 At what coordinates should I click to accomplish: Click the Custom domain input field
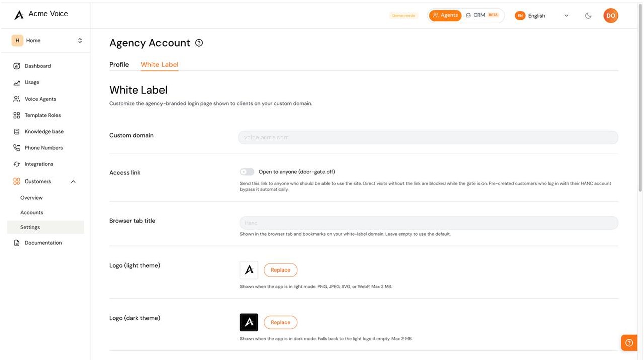tap(428, 137)
